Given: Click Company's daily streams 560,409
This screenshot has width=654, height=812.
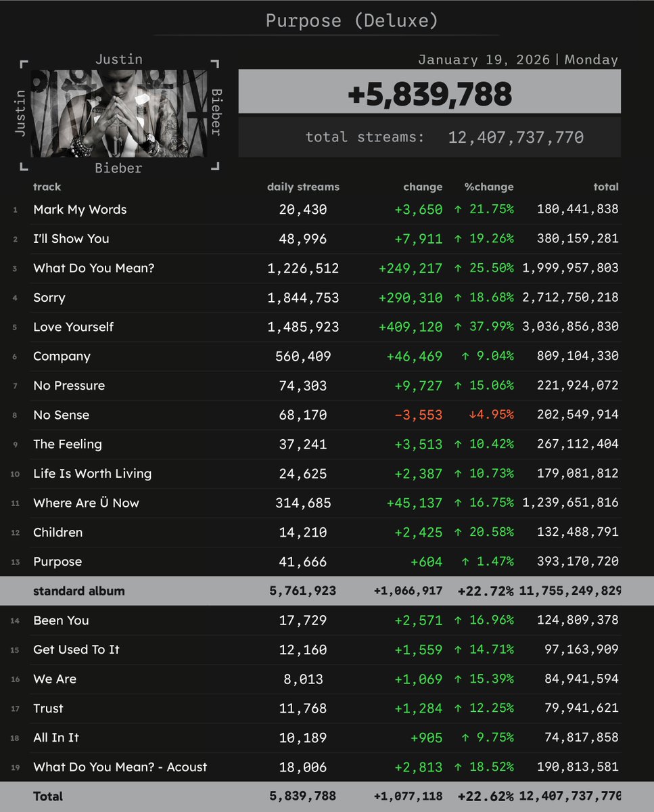Looking at the screenshot, I should coord(303,356).
